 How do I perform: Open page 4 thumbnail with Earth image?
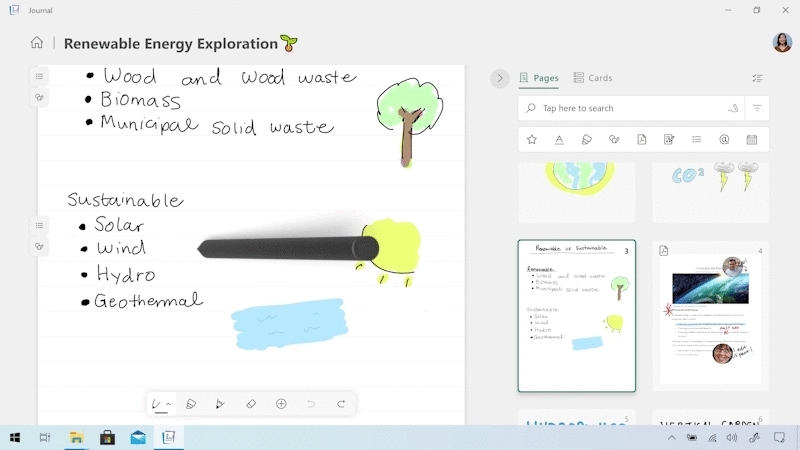pos(710,315)
